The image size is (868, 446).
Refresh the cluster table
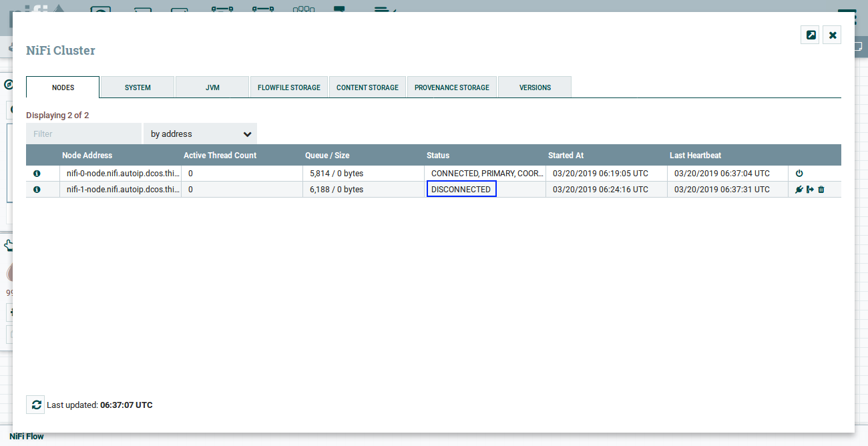pos(36,405)
